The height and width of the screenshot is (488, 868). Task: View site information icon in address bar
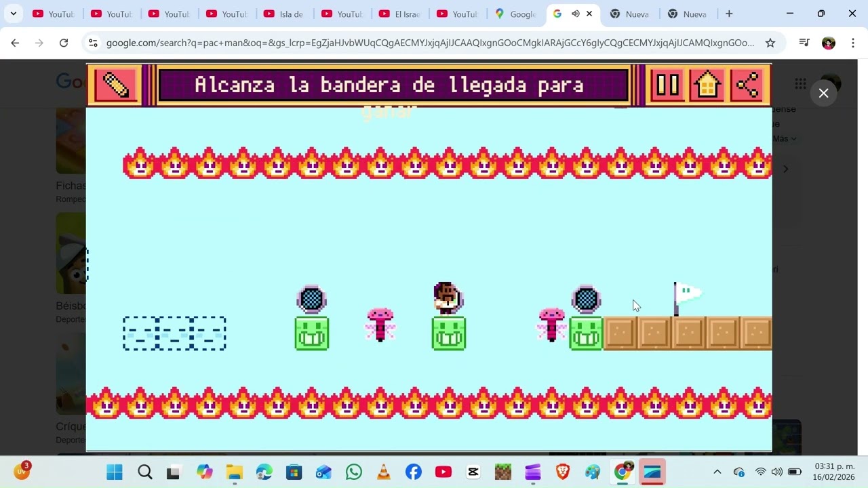[x=94, y=43]
